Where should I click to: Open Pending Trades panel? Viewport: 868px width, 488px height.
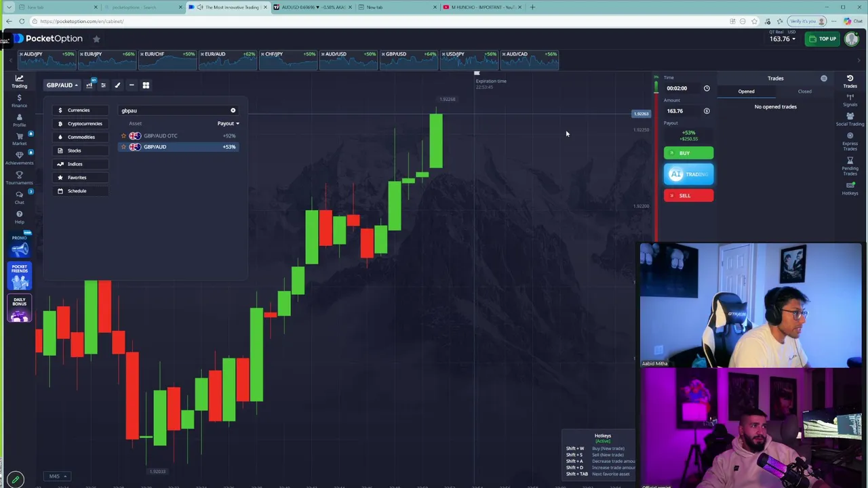(850, 166)
